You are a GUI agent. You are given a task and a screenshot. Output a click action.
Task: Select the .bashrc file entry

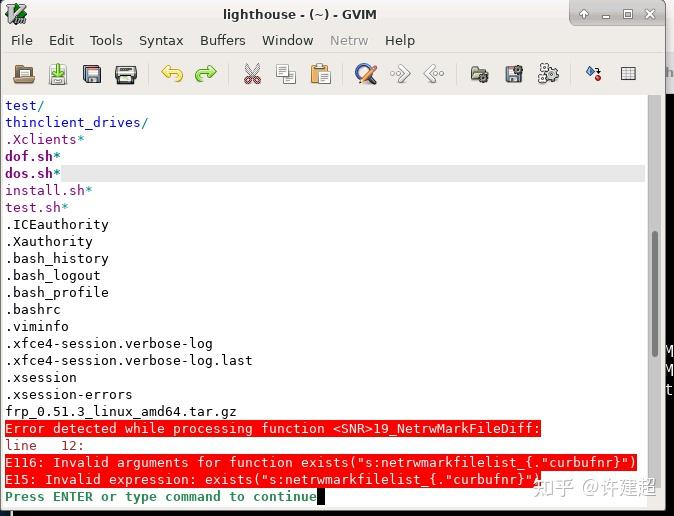33,309
